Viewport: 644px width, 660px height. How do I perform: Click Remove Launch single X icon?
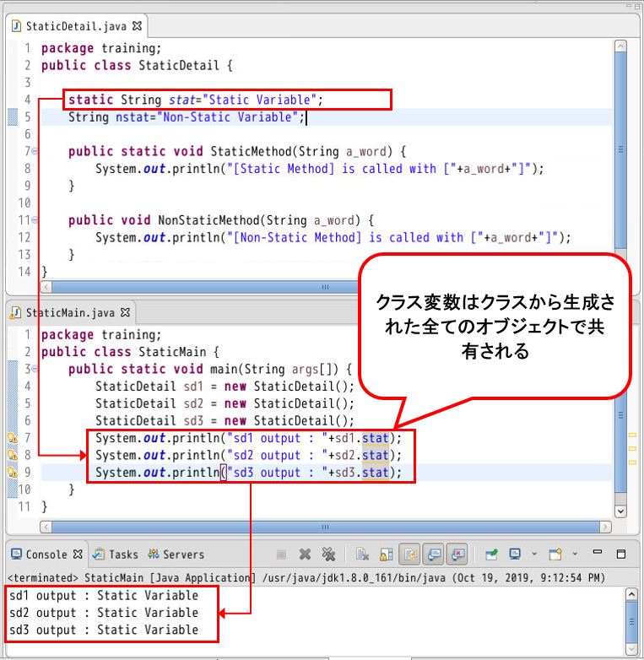[x=305, y=555]
